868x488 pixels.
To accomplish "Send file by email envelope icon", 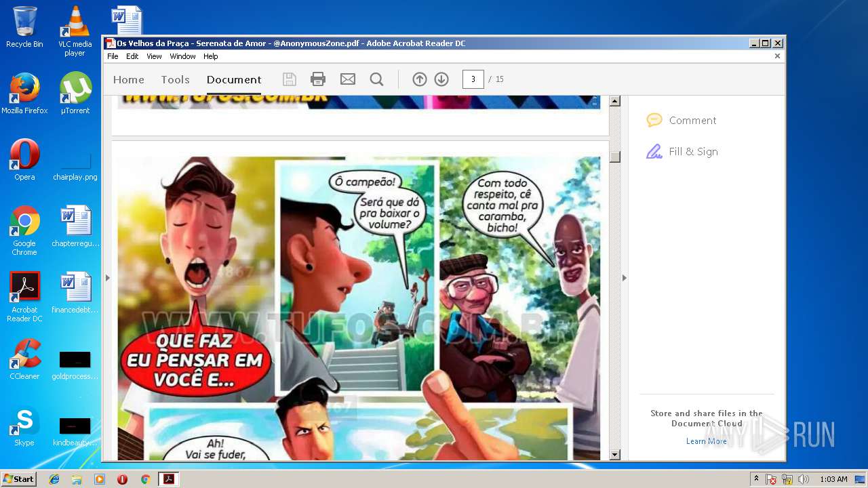I will [348, 79].
